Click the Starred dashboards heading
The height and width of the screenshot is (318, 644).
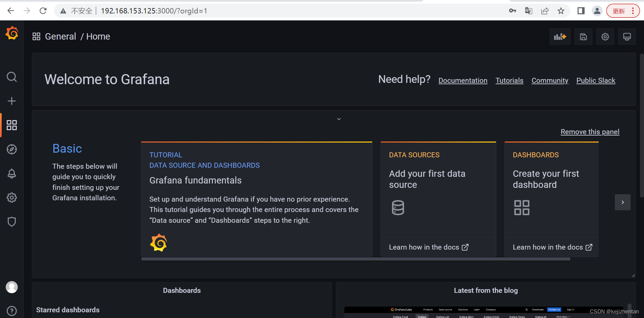(x=68, y=310)
